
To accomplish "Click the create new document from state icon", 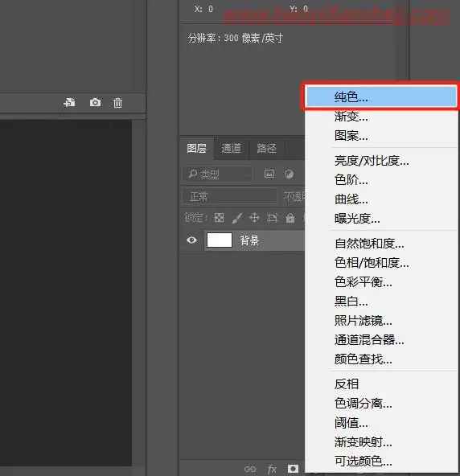I will [x=69, y=103].
